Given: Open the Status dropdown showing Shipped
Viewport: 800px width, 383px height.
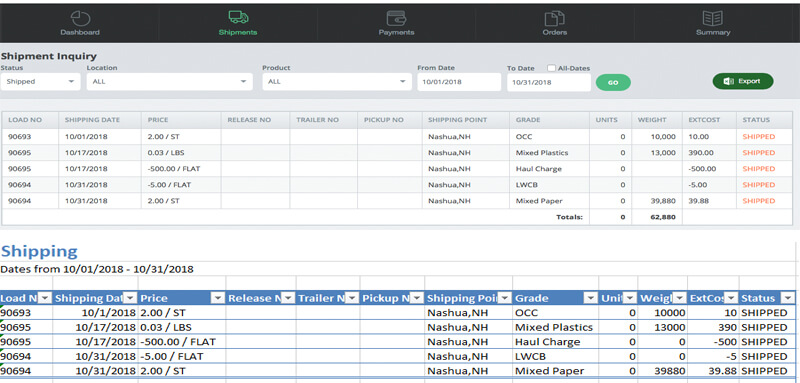Looking at the screenshot, I should 40,82.
